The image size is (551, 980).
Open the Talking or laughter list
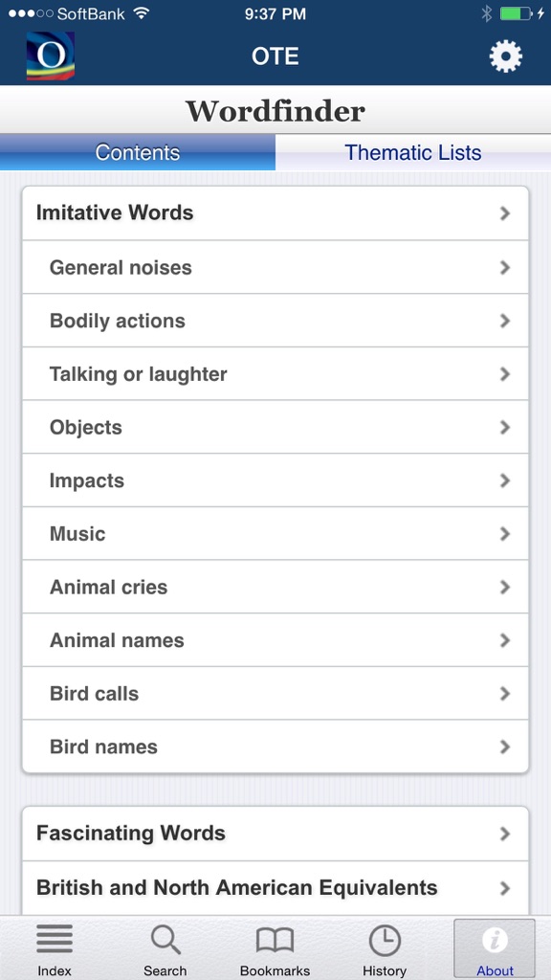pos(275,374)
